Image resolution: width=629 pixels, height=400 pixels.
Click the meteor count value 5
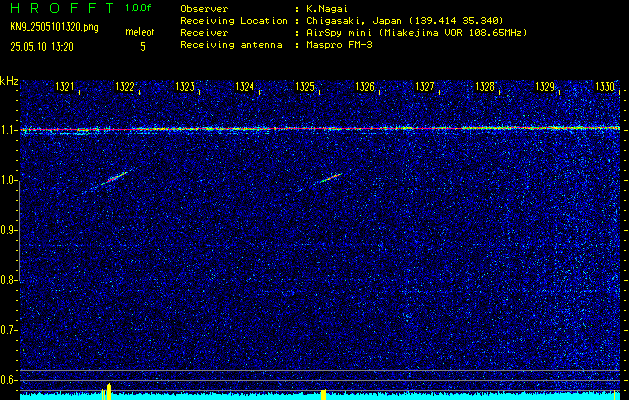142,47
